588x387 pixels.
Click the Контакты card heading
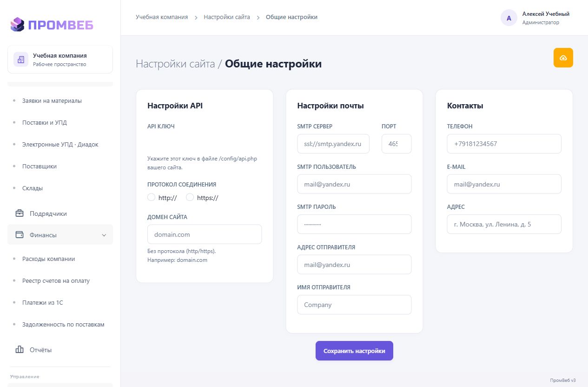pyautogui.click(x=465, y=106)
